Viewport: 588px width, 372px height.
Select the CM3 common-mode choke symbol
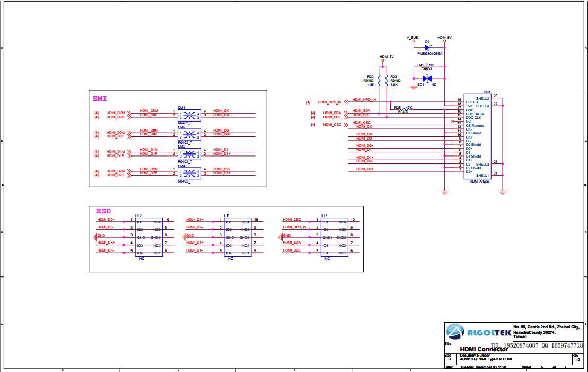(189, 154)
